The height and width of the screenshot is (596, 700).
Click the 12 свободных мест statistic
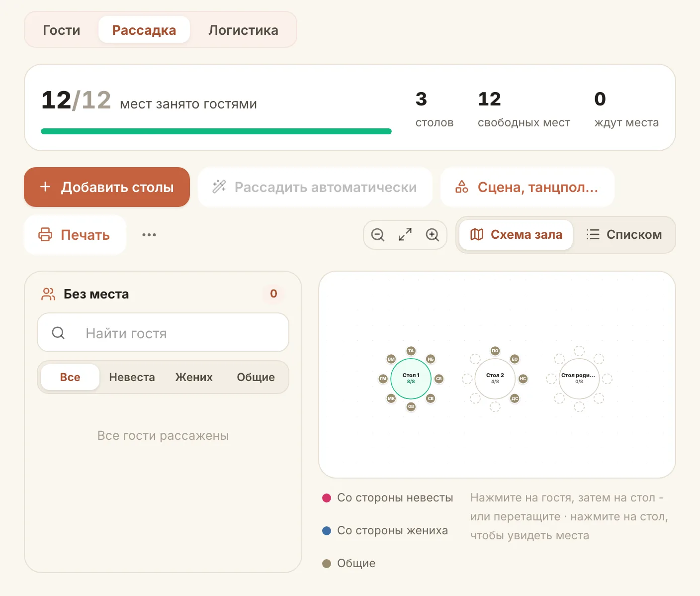[524, 109]
